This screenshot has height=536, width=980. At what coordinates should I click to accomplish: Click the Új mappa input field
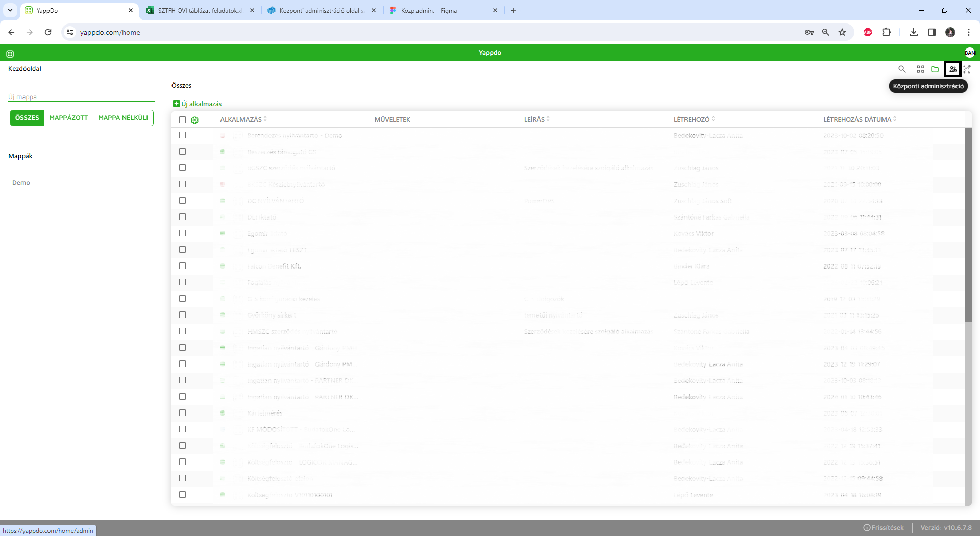(82, 96)
